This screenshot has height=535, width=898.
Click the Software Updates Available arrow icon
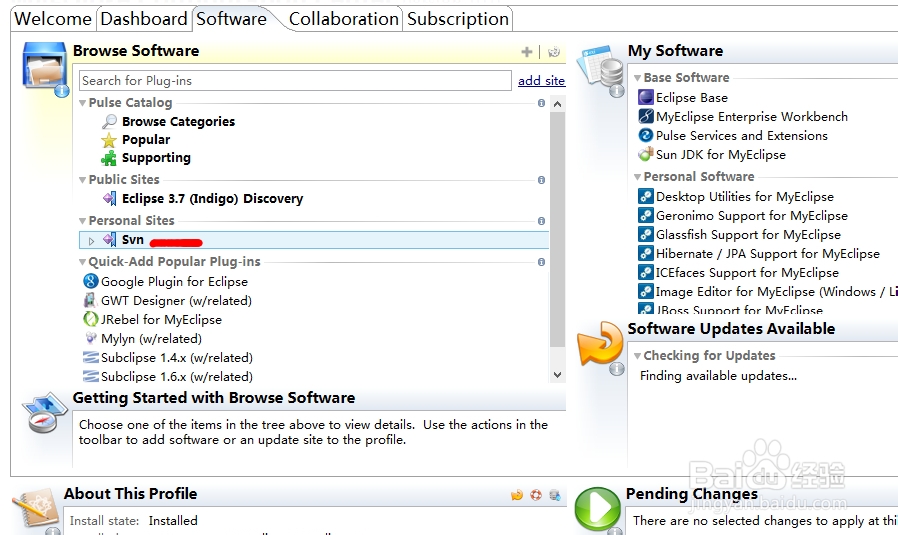[x=600, y=345]
